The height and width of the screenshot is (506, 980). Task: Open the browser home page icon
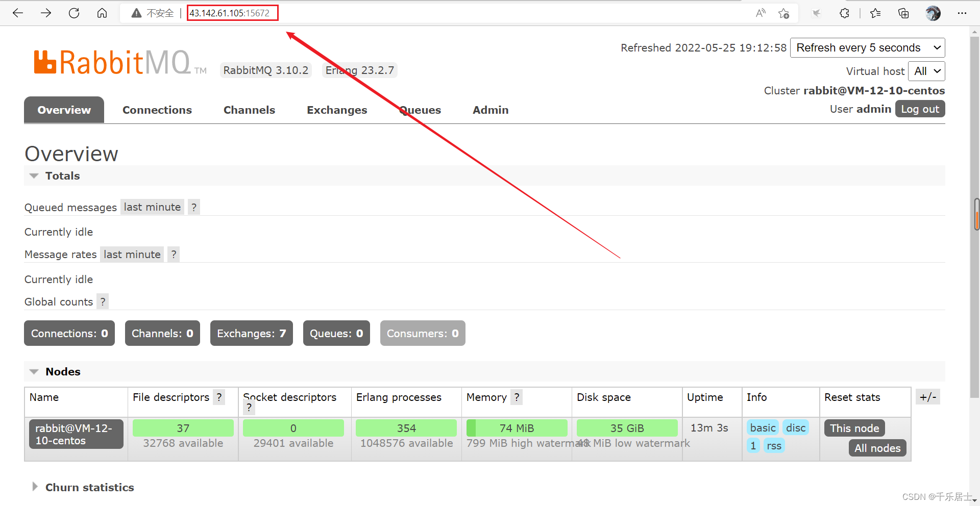102,13
